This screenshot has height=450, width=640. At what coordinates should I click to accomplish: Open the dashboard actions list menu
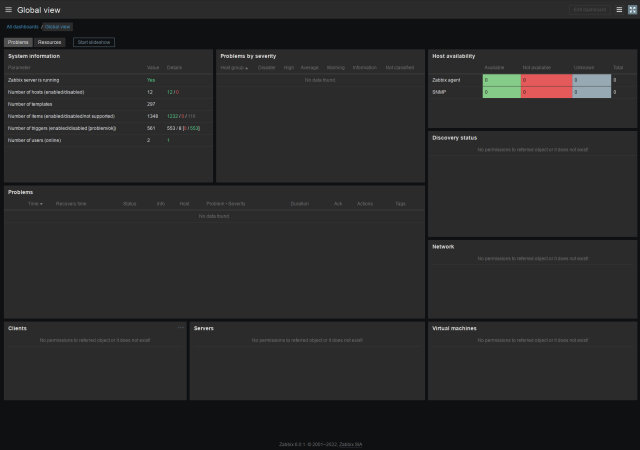[x=619, y=10]
